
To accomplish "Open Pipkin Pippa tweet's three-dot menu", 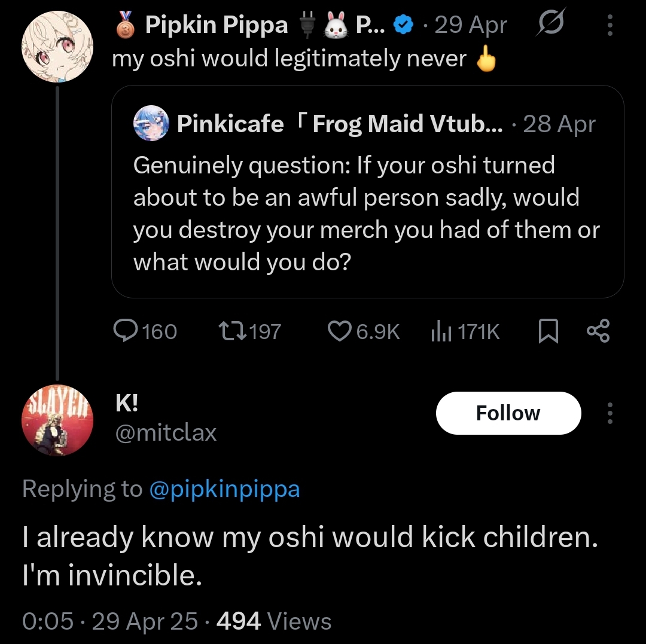I will (x=610, y=25).
